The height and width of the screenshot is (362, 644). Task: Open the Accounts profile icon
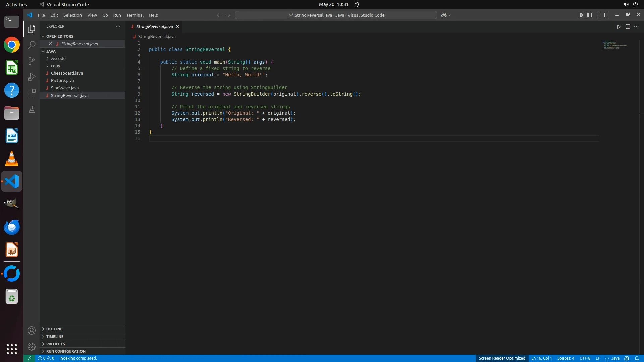(x=32, y=331)
